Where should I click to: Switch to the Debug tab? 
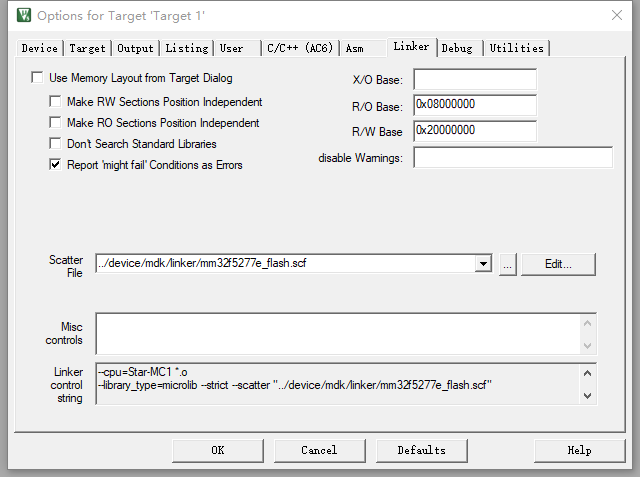click(x=460, y=48)
